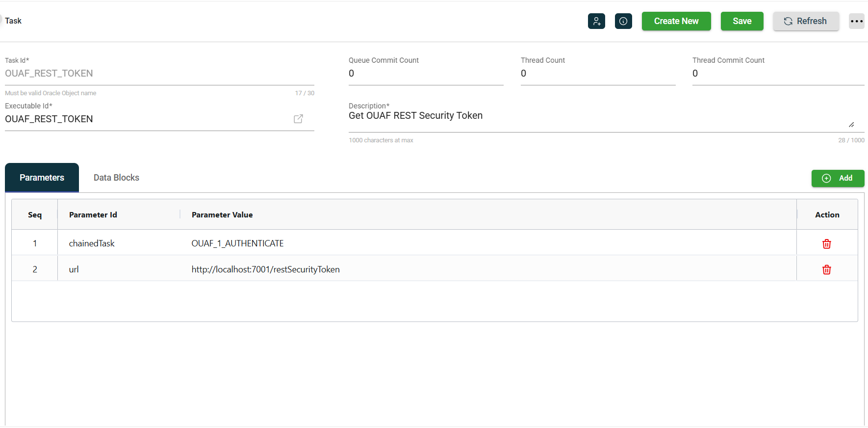
Task: Open the three-dot more options menu
Action: click(x=856, y=21)
